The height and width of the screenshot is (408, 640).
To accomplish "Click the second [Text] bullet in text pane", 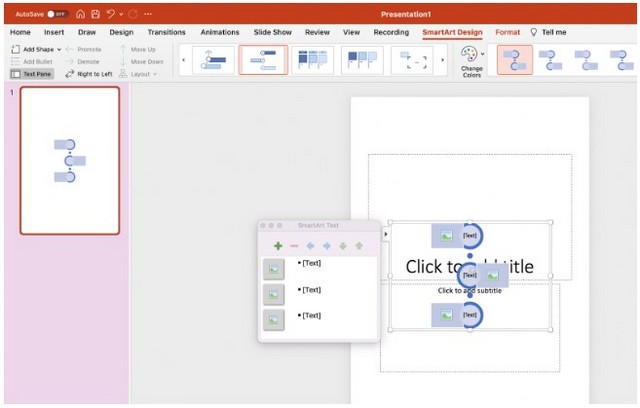I will [311, 290].
